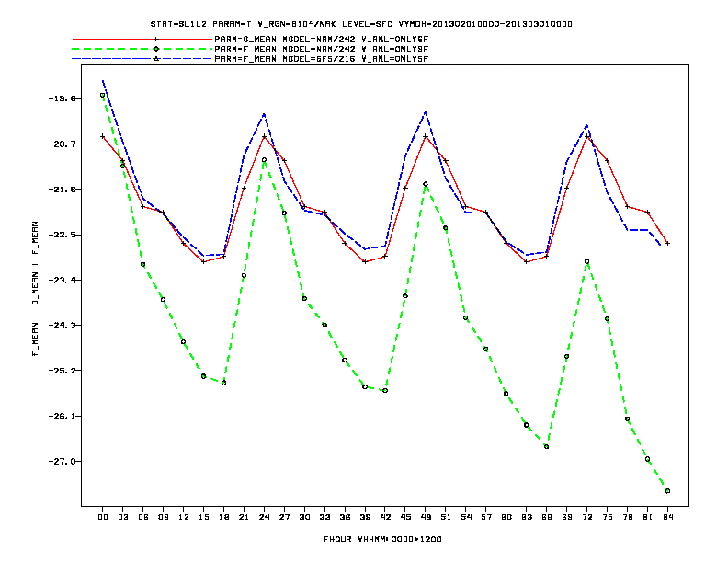Click red plus data point at hour 84
728x563 pixels.
pyautogui.click(x=667, y=244)
